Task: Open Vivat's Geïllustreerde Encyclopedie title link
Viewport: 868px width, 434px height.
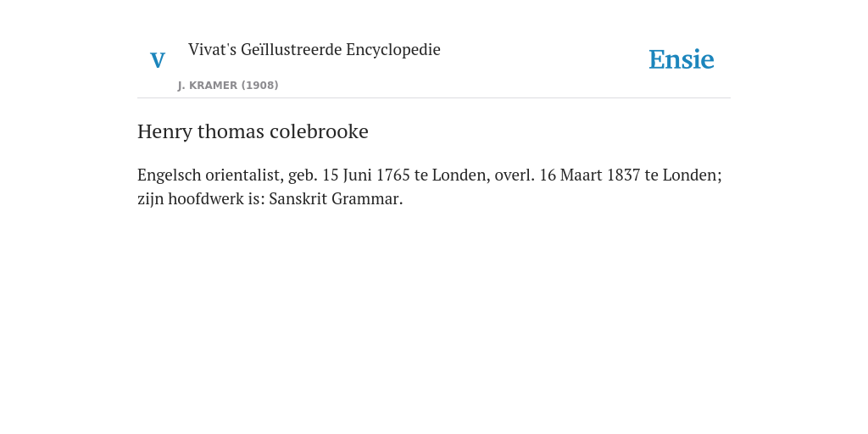Action: point(314,49)
